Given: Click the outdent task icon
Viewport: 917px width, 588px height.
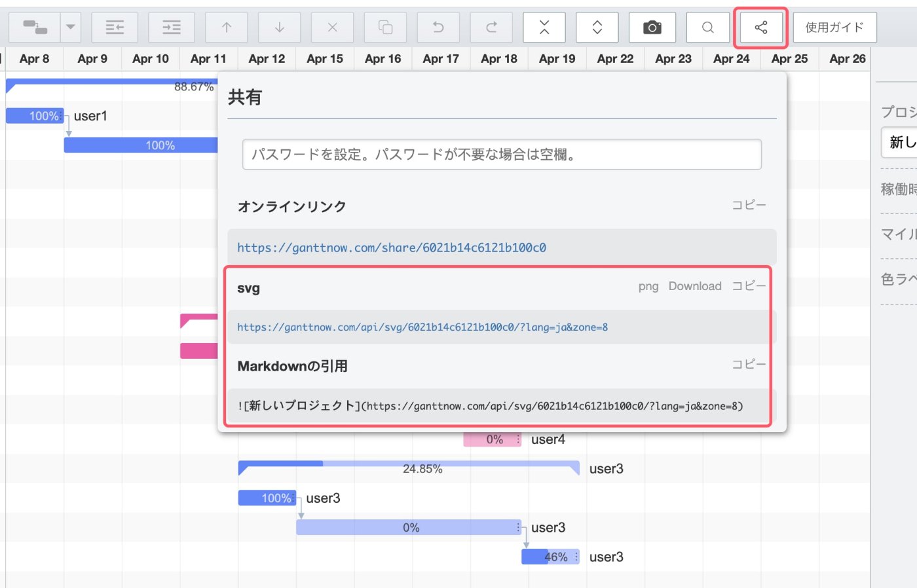Looking at the screenshot, I should click(115, 28).
